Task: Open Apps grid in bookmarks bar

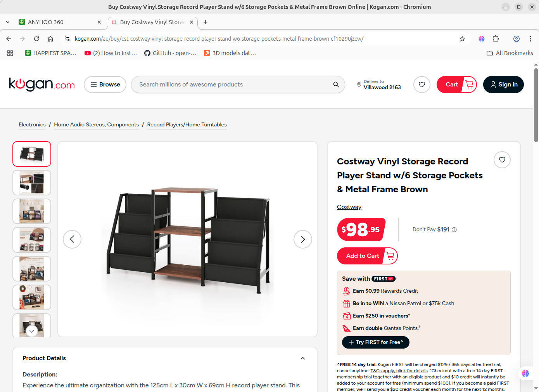Action: [10, 53]
